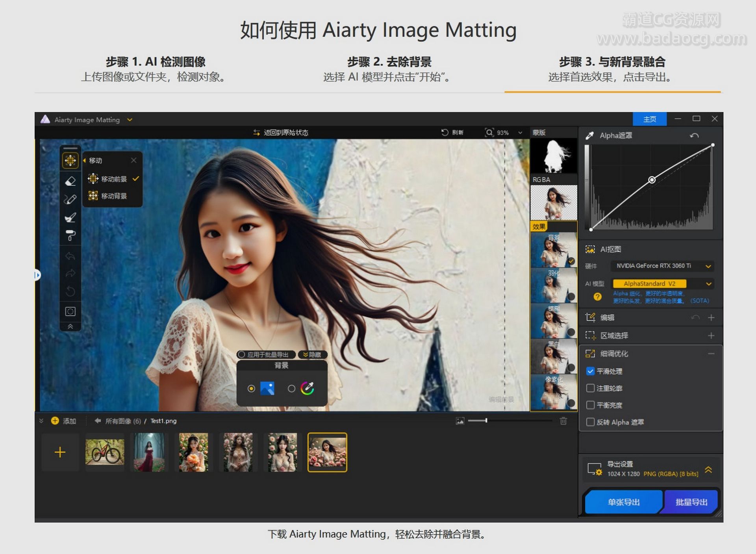The height and width of the screenshot is (554, 756).
Task: Click the thumbnail size slider handle
Action: 486,421
